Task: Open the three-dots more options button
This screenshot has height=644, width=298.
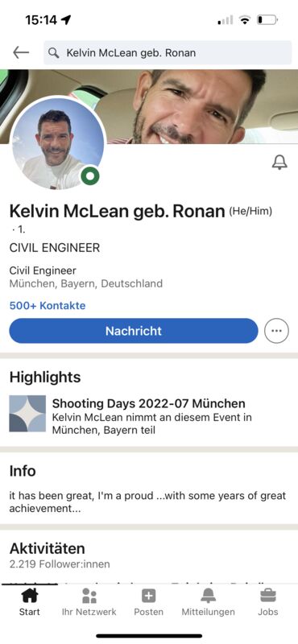Action: (x=276, y=331)
